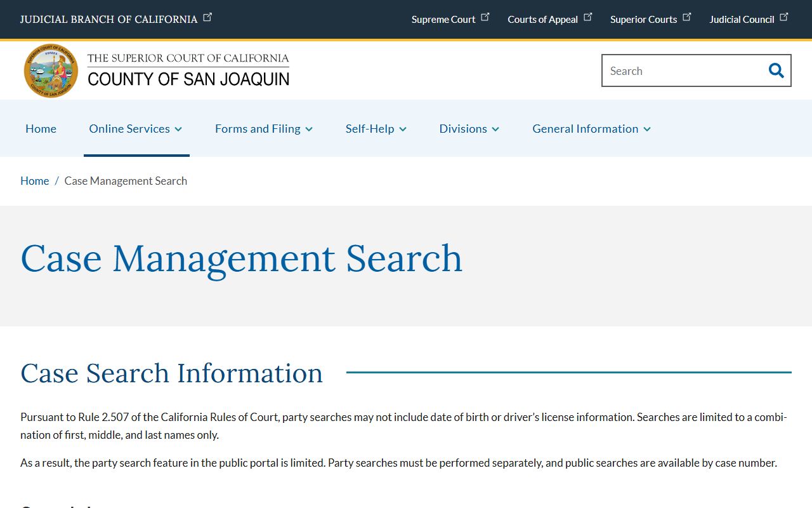Expand the Divisions menu chevron
Viewport: 812px width, 508px height.
(495, 129)
